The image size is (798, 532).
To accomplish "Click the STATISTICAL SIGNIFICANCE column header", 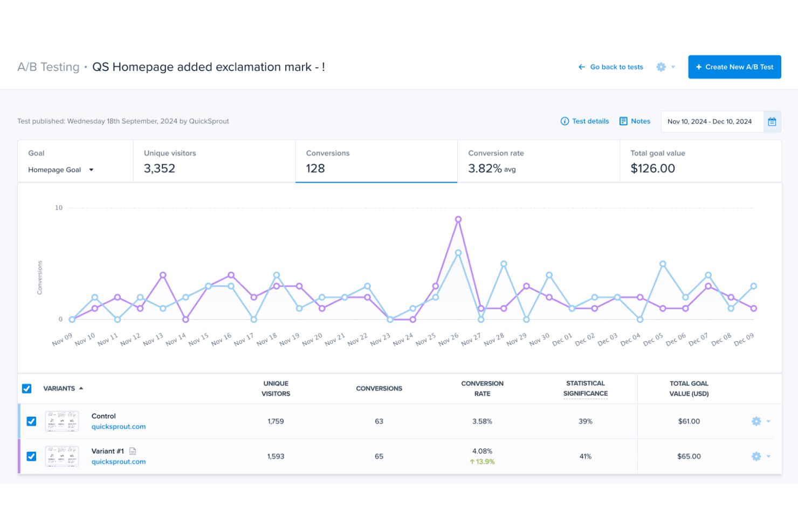I will [586, 388].
